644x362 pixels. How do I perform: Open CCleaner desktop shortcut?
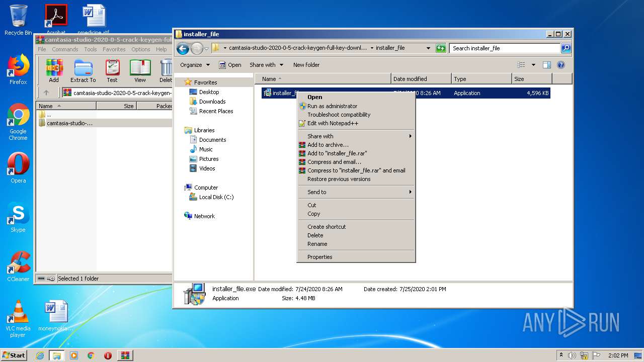tap(18, 266)
